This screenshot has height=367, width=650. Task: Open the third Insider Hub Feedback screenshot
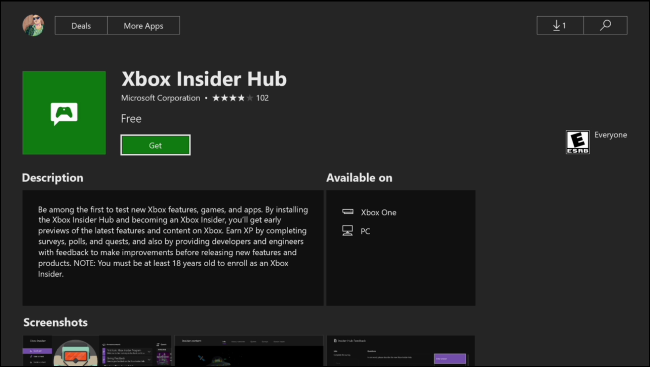(401, 351)
